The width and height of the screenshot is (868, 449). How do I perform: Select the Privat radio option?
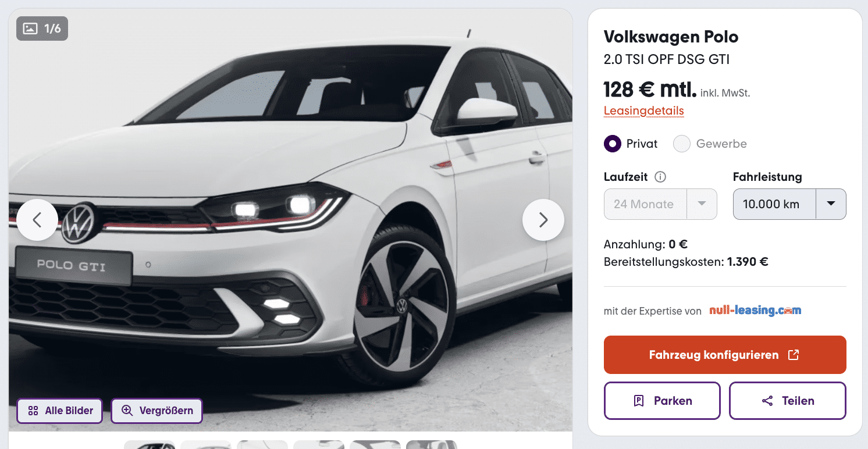coord(613,144)
